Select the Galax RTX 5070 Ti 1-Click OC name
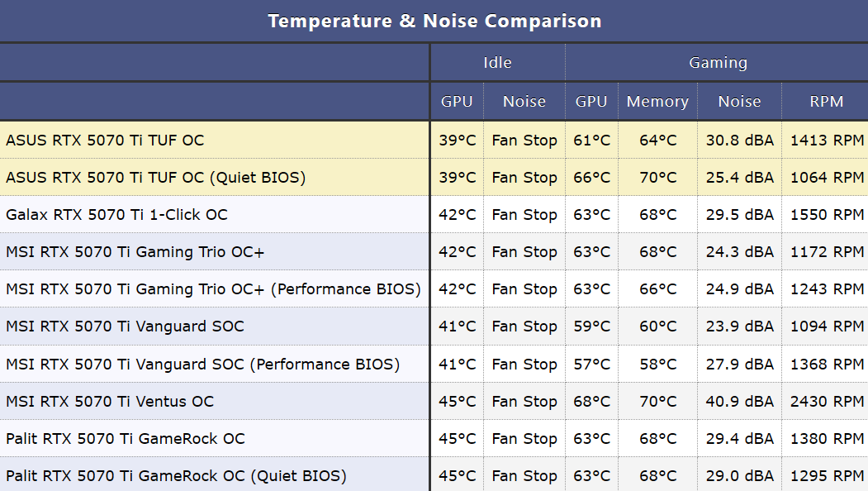The width and height of the screenshot is (868, 491). coord(116,215)
